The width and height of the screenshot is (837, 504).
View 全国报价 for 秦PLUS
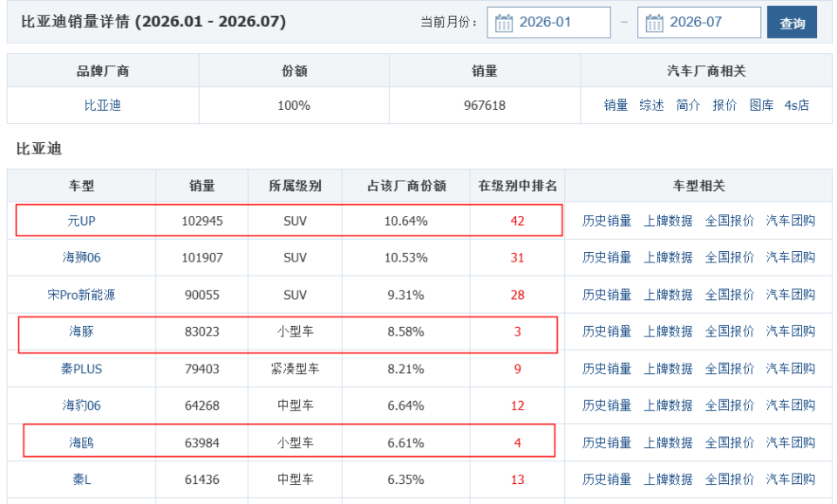pyautogui.click(x=730, y=369)
